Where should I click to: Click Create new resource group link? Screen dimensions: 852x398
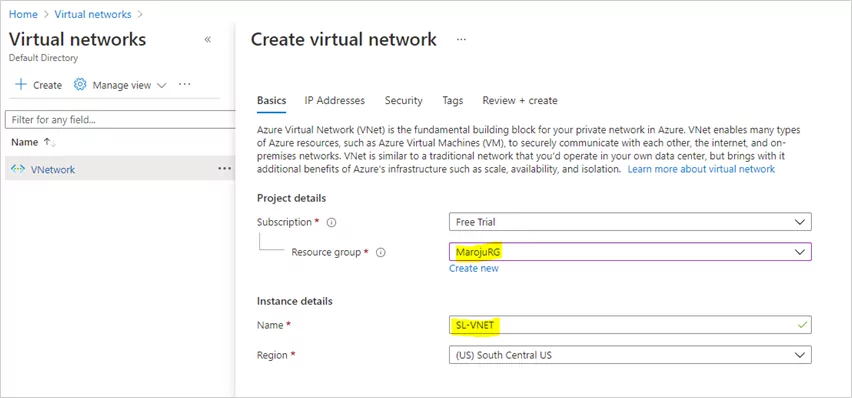pos(474,269)
